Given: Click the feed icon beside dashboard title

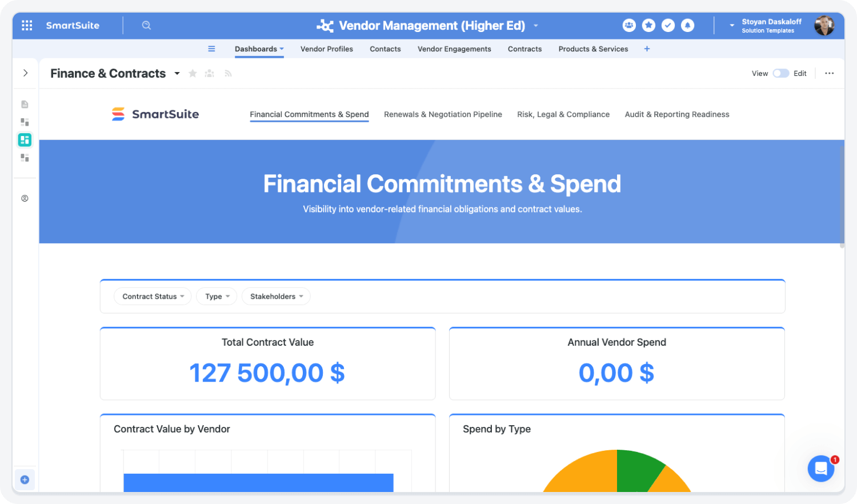Looking at the screenshot, I should click(228, 73).
